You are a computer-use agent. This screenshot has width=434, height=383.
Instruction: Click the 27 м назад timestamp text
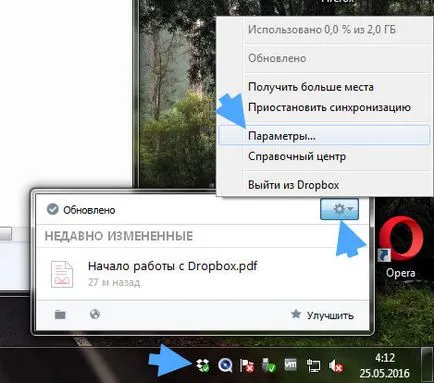[114, 282]
